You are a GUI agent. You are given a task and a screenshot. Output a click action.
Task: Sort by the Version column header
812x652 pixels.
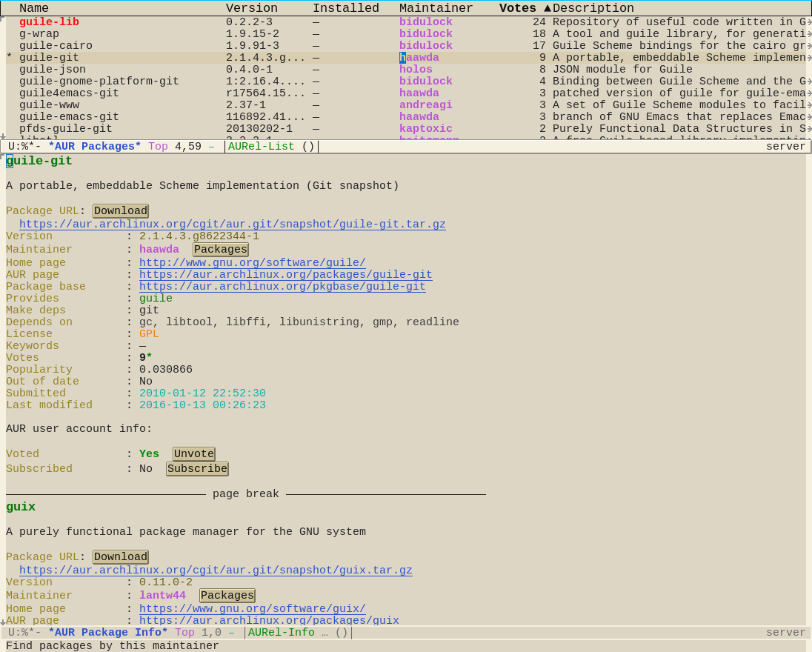[252, 8]
